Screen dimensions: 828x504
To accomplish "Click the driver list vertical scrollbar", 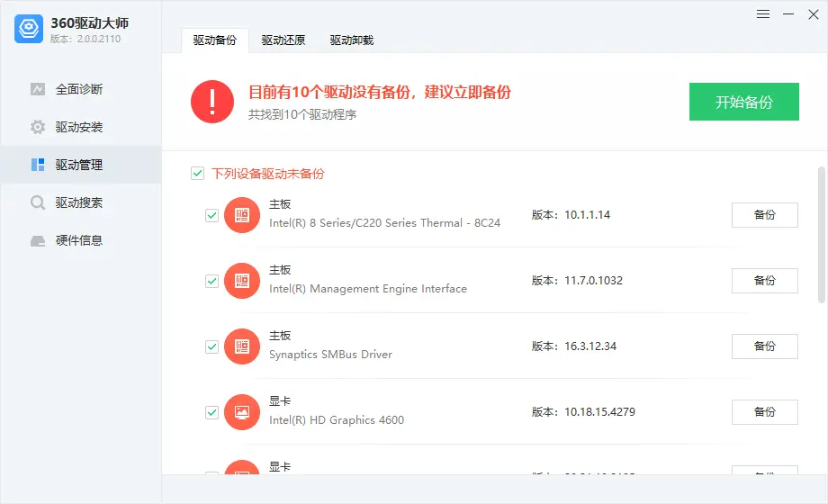I will (x=821, y=234).
